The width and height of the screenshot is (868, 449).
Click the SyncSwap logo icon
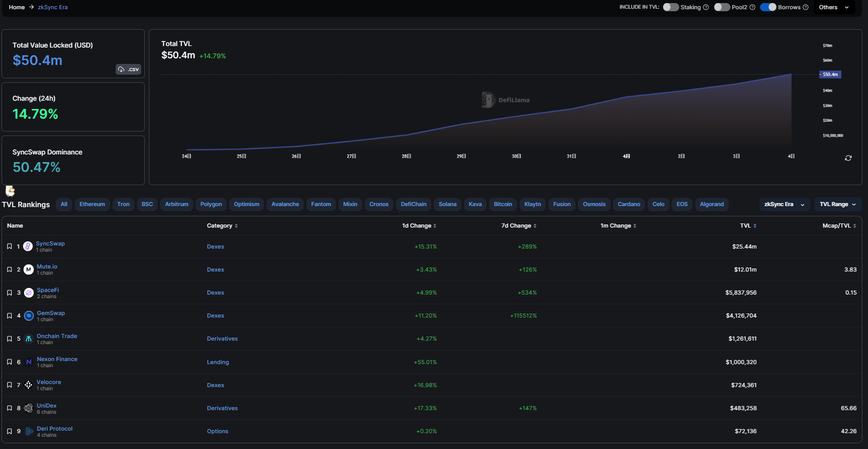tap(28, 246)
